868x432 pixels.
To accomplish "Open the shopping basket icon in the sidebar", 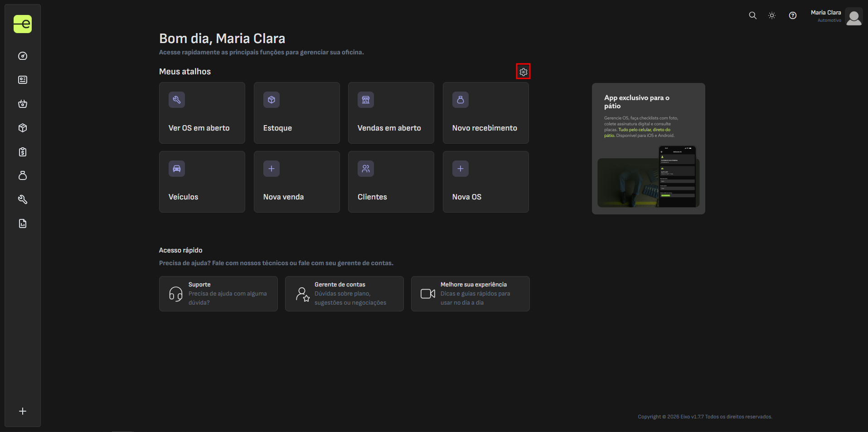I will click(x=23, y=104).
